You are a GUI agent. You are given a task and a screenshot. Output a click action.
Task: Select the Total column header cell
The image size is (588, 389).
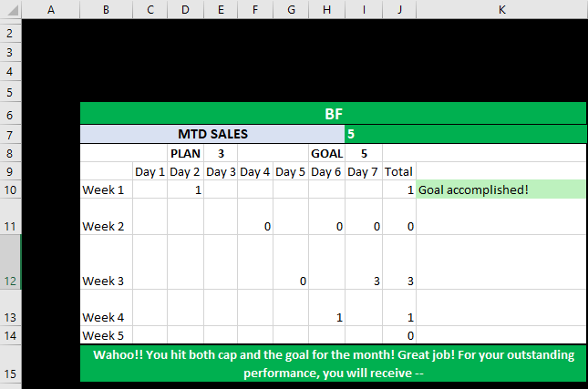point(398,171)
